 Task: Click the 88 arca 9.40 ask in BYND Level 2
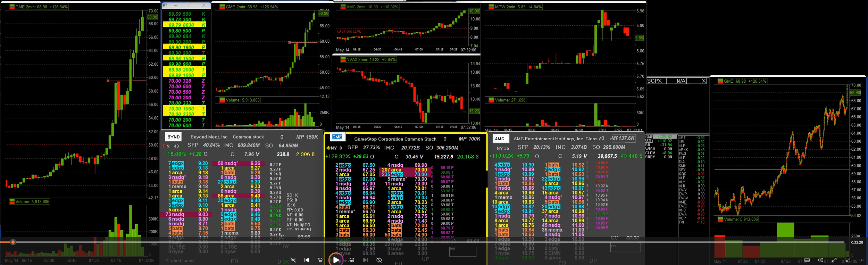(x=239, y=196)
